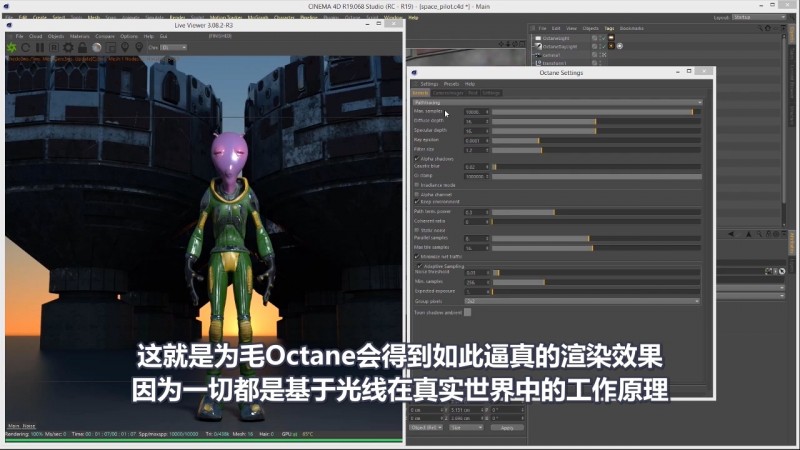The image size is (800, 450).
Task: Click the camera1 target tag icon
Action: (x=604, y=55)
